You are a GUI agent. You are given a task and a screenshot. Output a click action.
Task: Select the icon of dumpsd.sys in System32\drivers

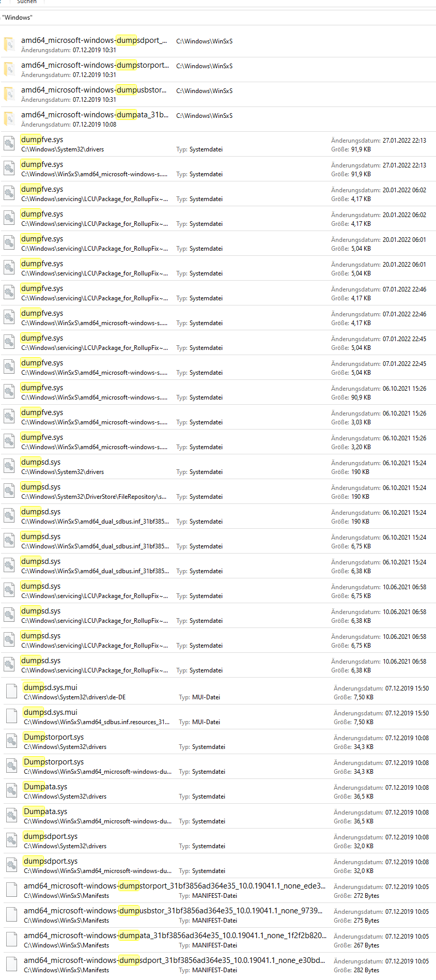click(9, 467)
